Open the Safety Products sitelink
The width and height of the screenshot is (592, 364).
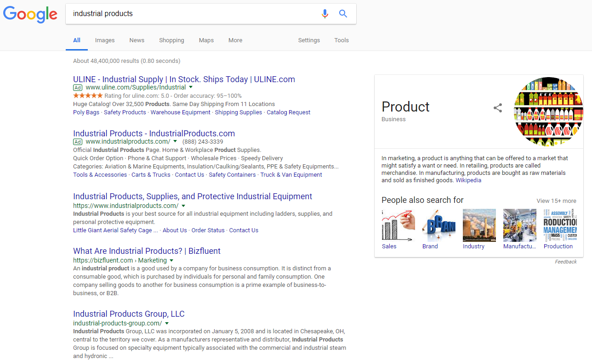[x=125, y=112]
